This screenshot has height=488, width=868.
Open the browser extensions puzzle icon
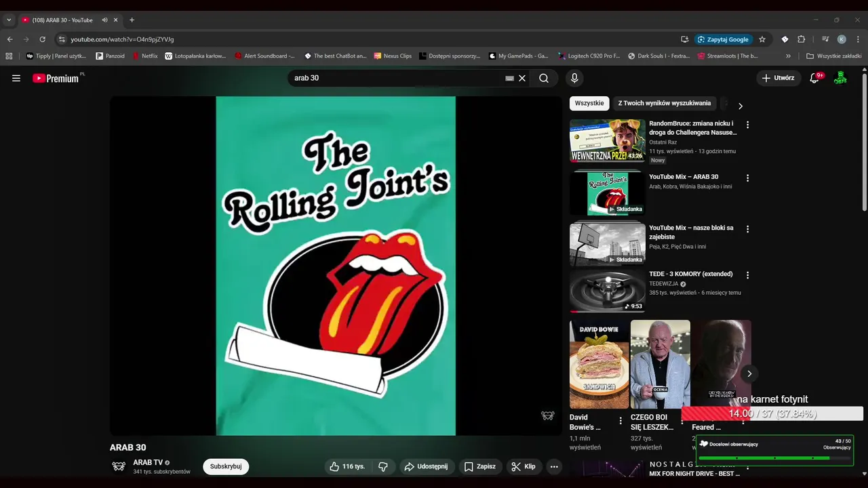pos(801,39)
